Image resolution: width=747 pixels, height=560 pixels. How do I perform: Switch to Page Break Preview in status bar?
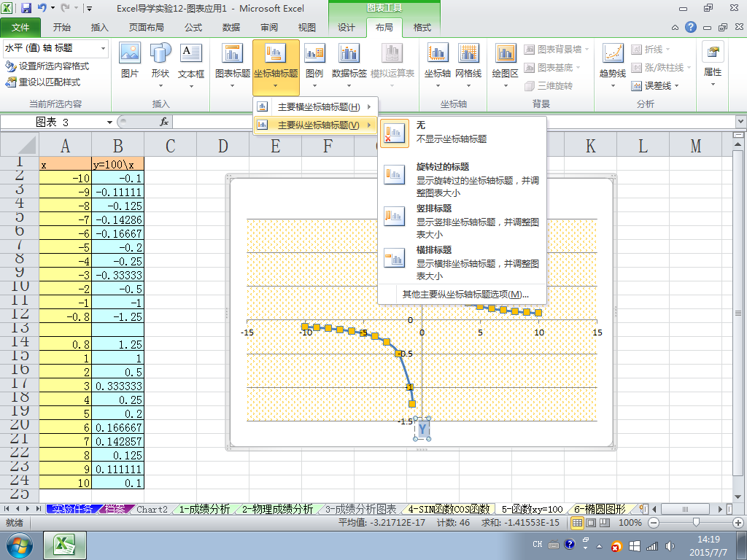pyautogui.click(x=605, y=523)
